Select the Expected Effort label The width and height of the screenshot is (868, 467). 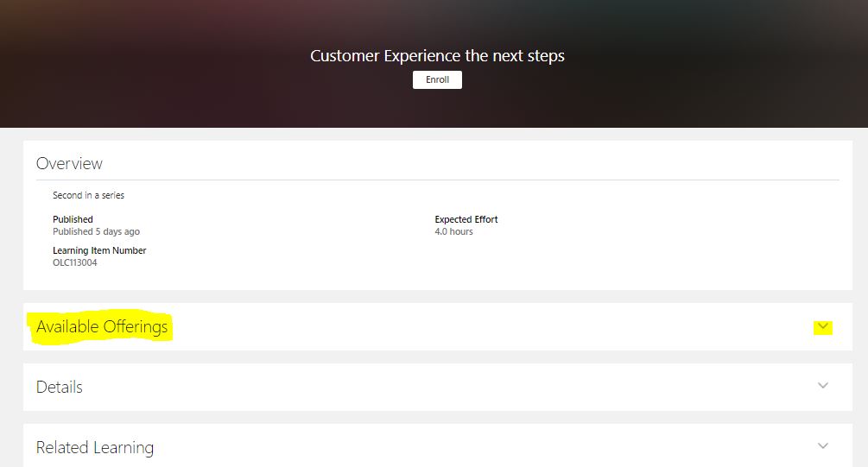click(466, 219)
